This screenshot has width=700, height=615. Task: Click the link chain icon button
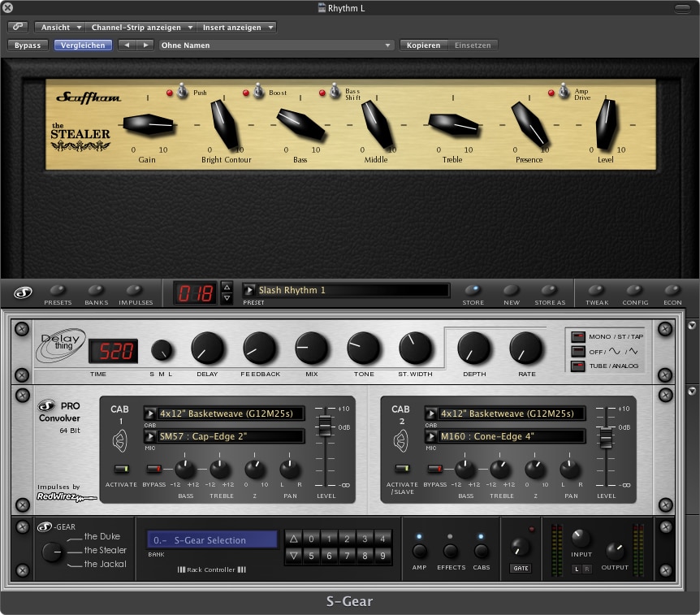pyautogui.click(x=18, y=27)
